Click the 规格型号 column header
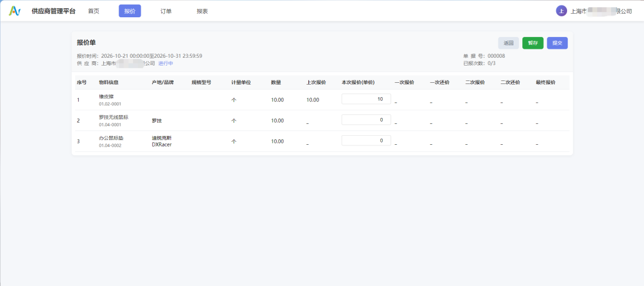This screenshot has width=644, height=286. coord(202,82)
